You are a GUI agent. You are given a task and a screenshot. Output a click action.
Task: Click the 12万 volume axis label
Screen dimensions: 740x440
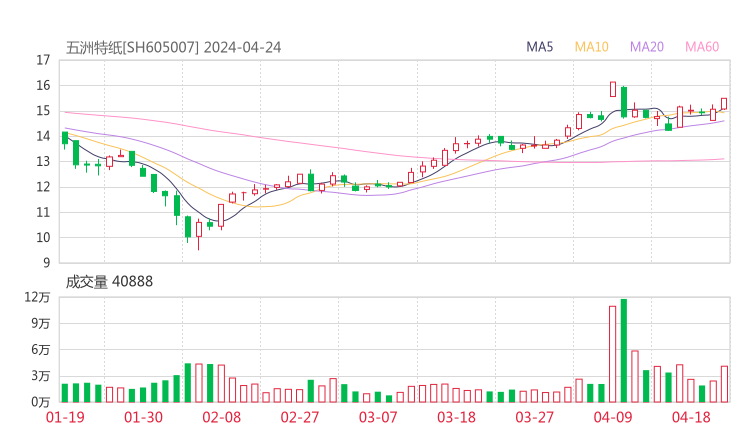38,297
